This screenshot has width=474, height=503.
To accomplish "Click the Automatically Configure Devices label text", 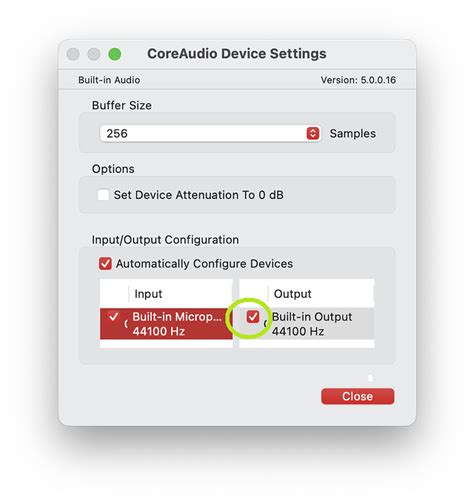I will [204, 264].
